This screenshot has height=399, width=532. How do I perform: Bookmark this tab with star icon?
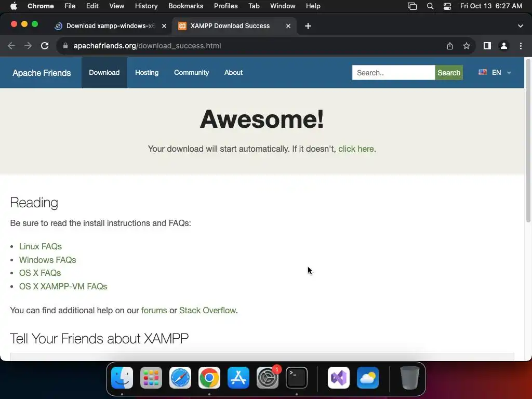[x=467, y=46]
